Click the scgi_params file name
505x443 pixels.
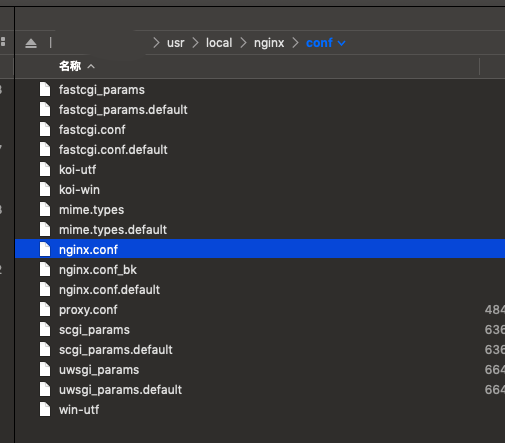[x=94, y=330]
